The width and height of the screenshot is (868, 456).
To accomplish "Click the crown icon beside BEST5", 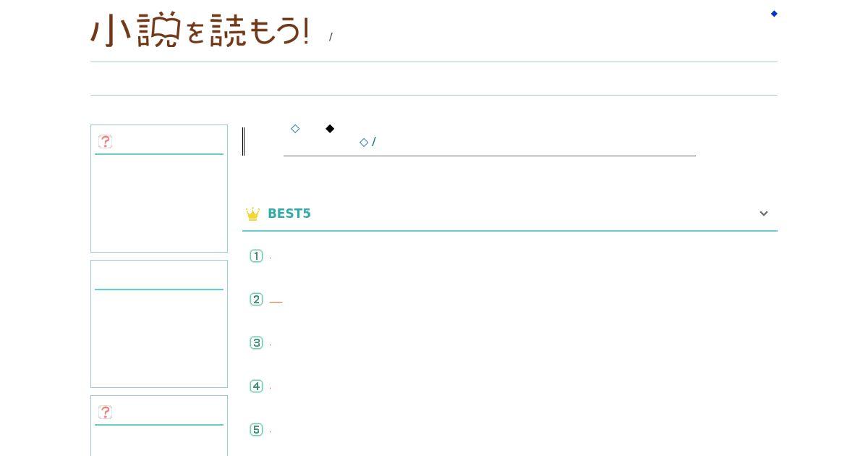I will pos(252,214).
